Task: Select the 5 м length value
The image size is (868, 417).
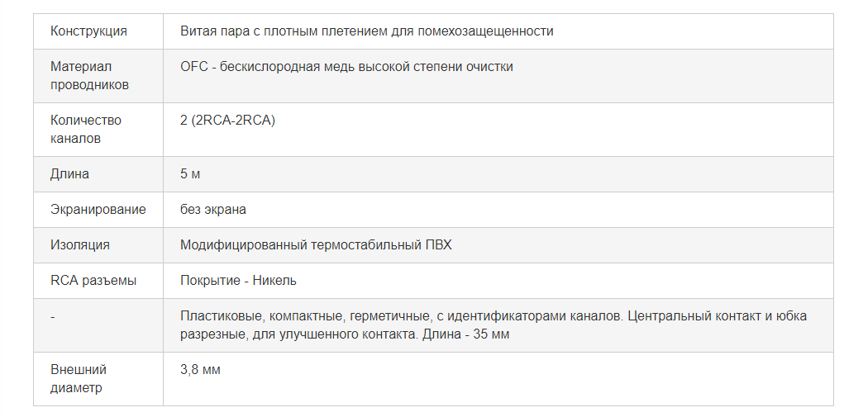Action: click(190, 174)
